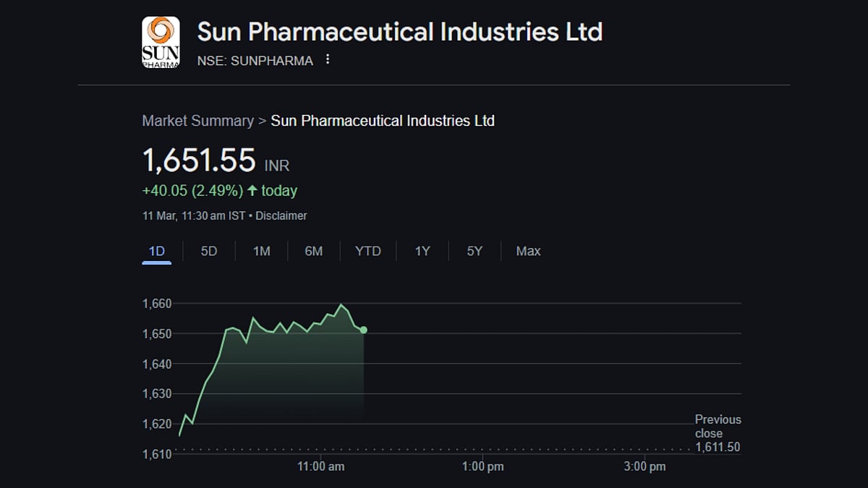Viewport: 868px width, 488px height.
Task: Open the Market Summary breadcrumb link
Action: pyautogui.click(x=197, y=121)
